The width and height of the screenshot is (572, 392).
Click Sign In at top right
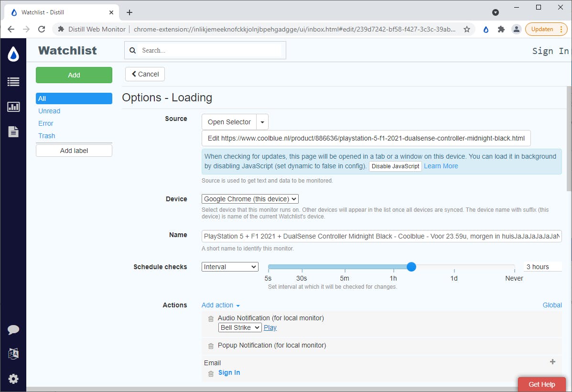coord(550,51)
